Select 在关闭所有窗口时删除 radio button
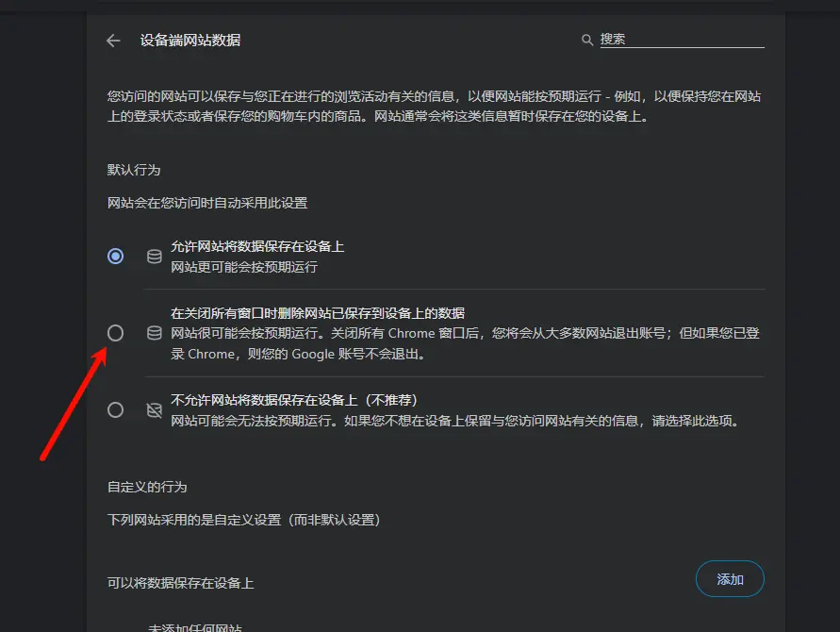The image size is (840, 632). pos(115,333)
